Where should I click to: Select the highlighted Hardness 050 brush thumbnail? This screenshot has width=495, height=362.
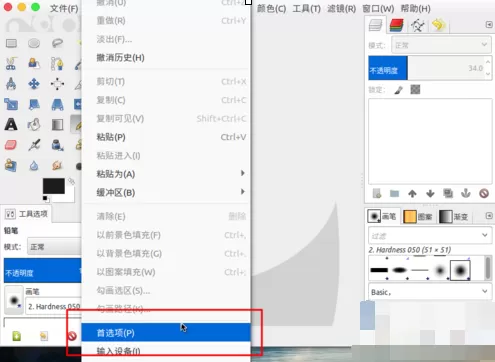(460, 270)
